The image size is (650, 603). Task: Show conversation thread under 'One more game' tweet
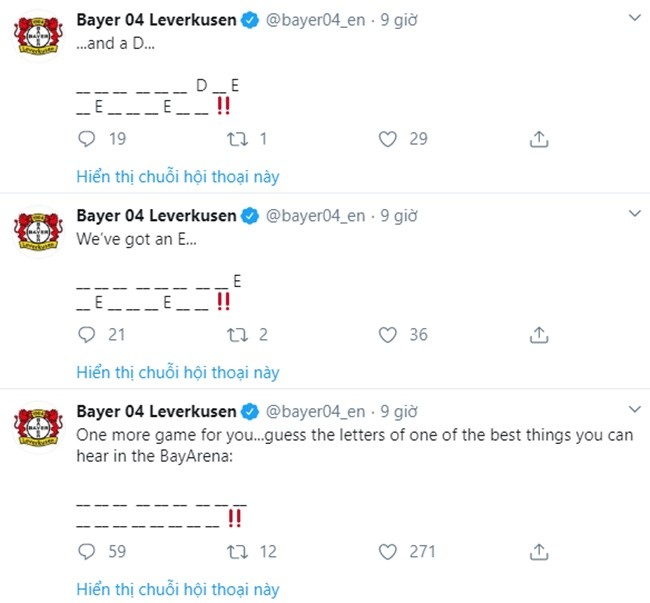pos(178,589)
